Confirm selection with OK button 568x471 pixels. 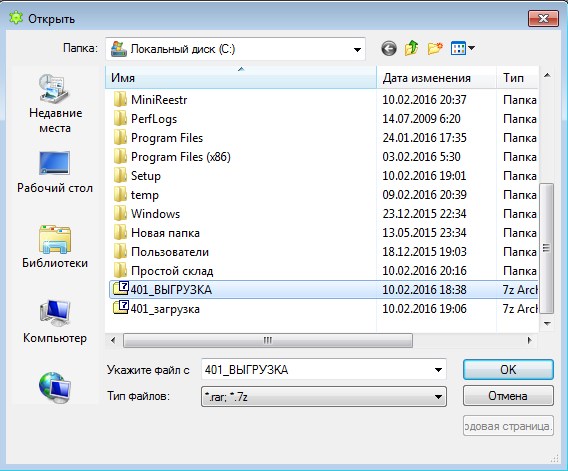point(508,370)
